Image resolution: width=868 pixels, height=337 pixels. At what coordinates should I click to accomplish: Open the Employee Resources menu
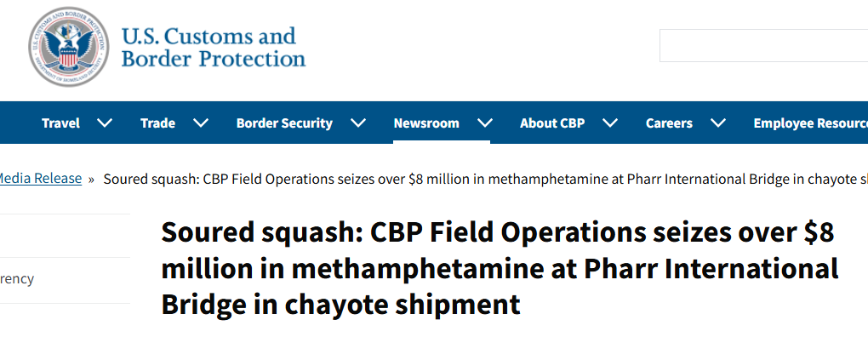click(810, 123)
